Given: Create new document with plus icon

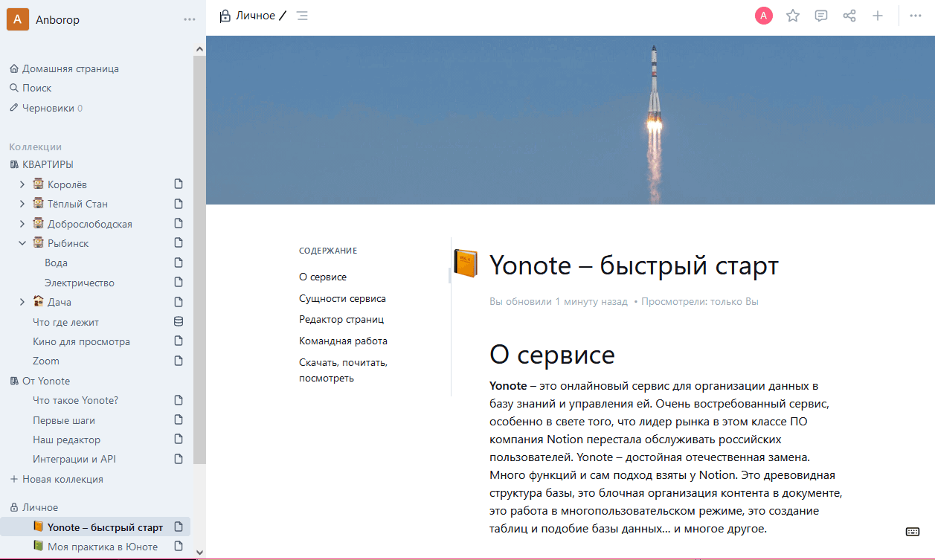Looking at the screenshot, I should pyautogui.click(x=878, y=16).
